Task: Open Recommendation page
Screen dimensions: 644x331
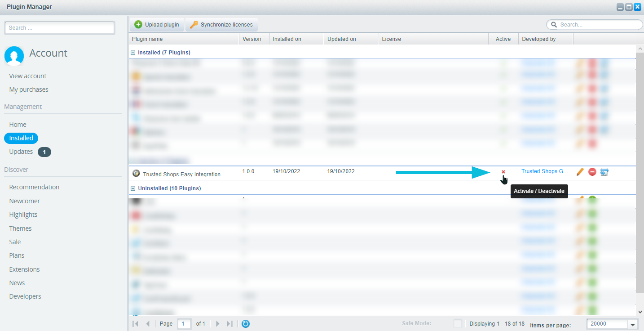Action: pyautogui.click(x=34, y=187)
